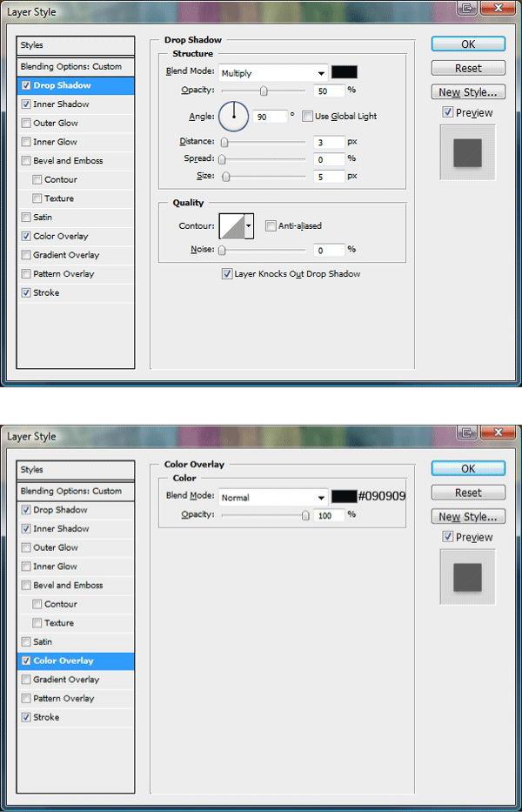Click the Angle dial control
This screenshot has height=812, width=522.
tap(234, 117)
